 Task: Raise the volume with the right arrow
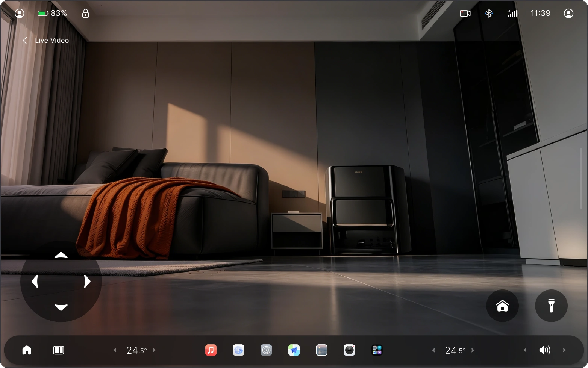coord(564,350)
